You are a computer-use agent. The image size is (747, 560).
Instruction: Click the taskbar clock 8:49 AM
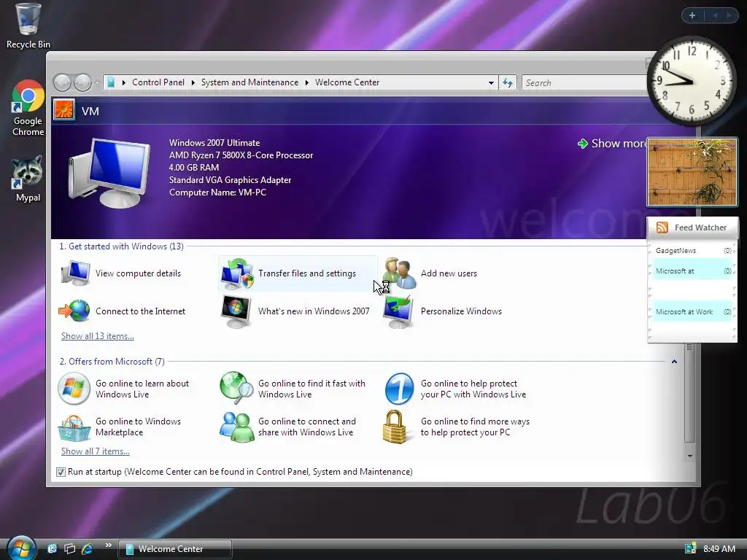(719, 548)
